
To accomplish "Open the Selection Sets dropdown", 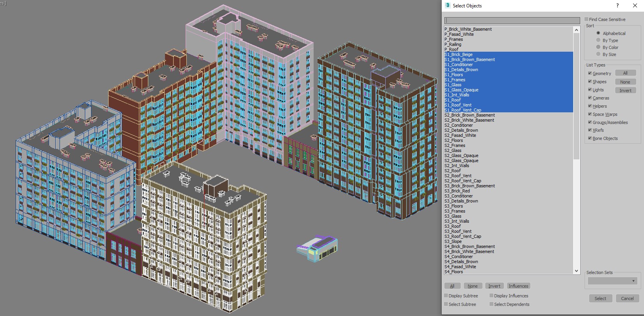I will (612, 281).
